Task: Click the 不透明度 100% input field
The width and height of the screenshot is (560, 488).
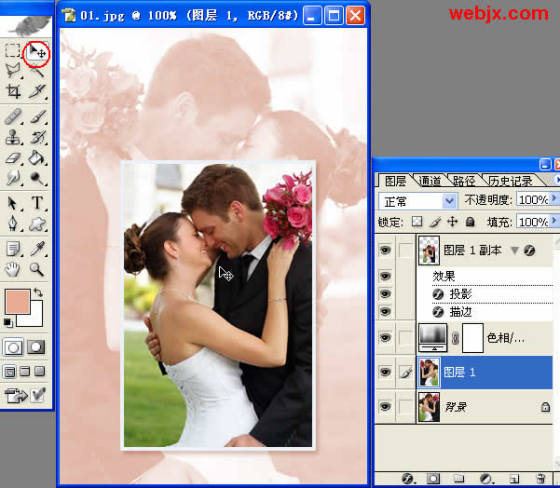Action: (533, 200)
